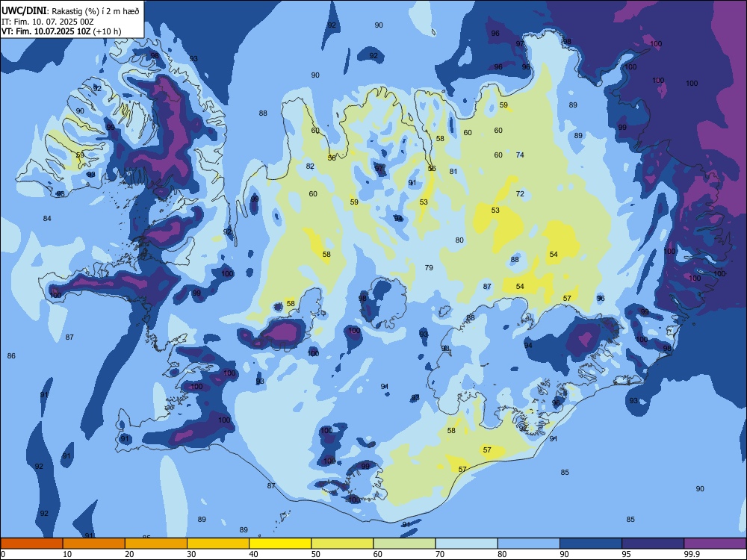Click the 0–10 dark orange legend swatch
This screenshot has height=560, width=747.
[x=31, y=544]
